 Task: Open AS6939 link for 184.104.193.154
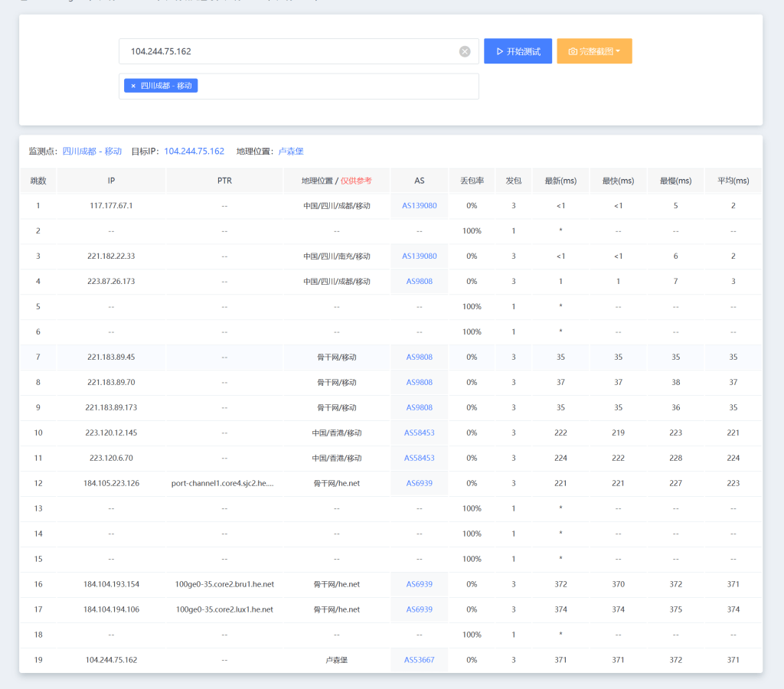pyautogui.click(x=420, y=584)
